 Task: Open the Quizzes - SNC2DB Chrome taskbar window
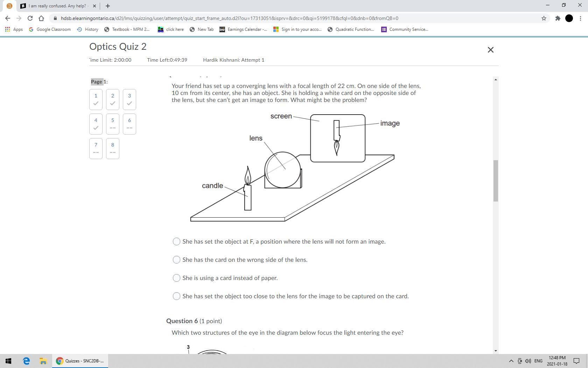(x=80, y=361)
